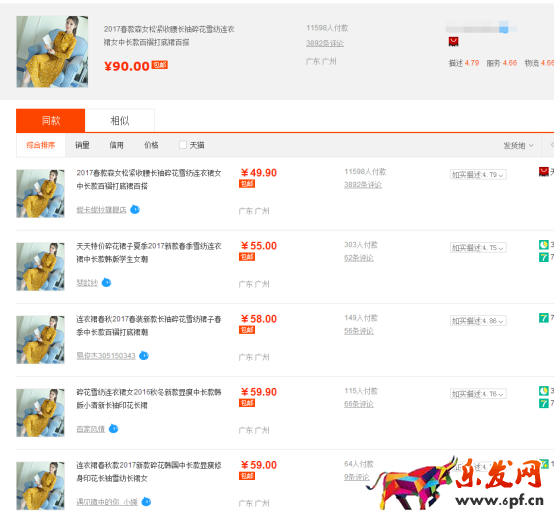This screenshot has height=521, width=554.
Task: Open shop name link under ¥59.00 listing
Action: tap(107, 502)
